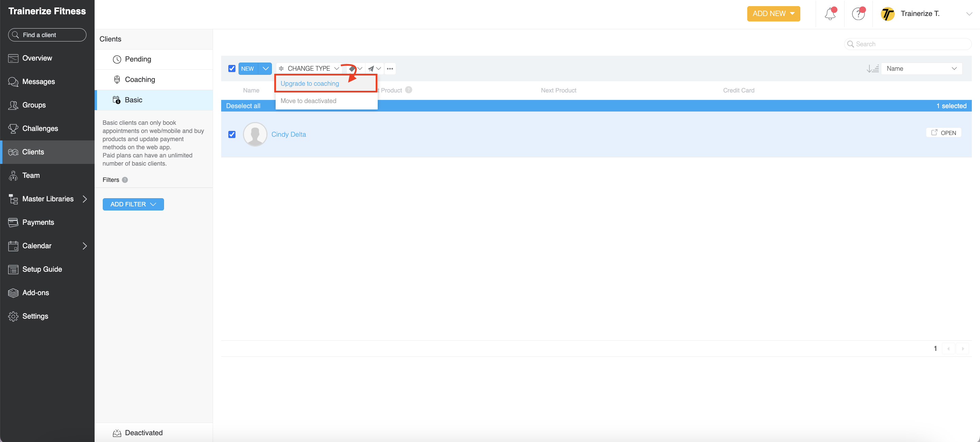Go to previous page arrow

(948, 348)
